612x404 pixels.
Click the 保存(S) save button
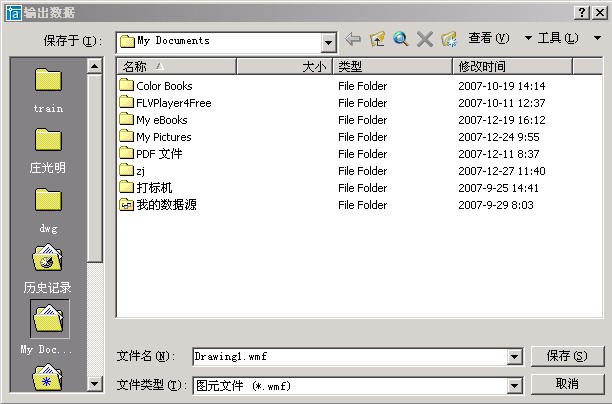[567, 356]
